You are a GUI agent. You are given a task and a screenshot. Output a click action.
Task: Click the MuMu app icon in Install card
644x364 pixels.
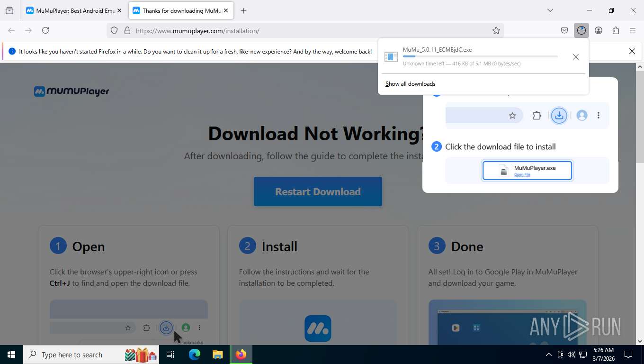pos(318,328)
